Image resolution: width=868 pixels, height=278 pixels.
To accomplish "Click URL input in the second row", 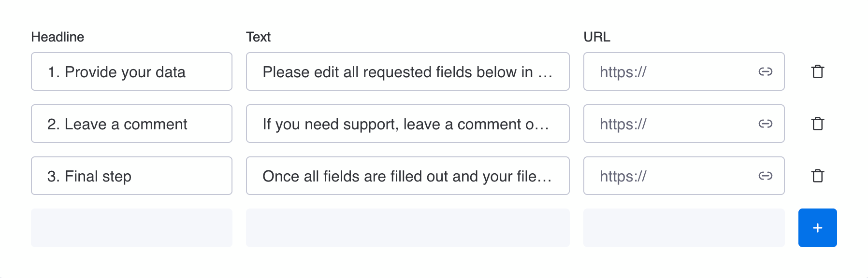I will click(x=672, y=124).
